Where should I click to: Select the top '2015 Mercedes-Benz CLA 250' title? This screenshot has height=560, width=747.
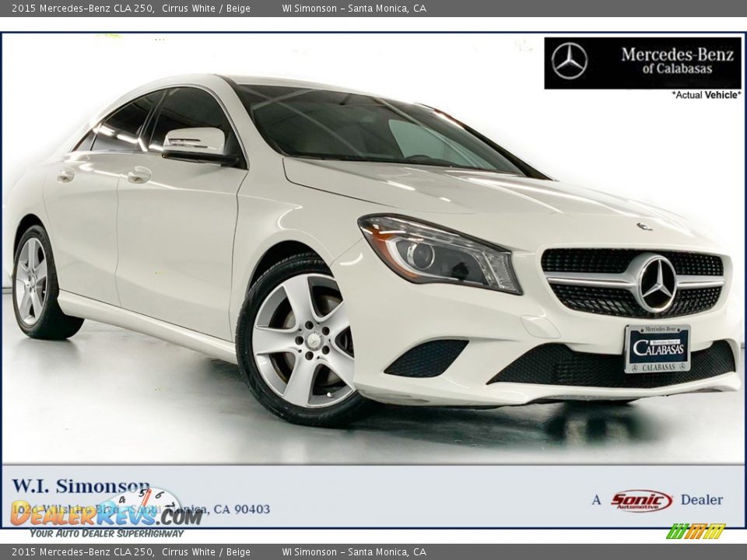pos(82,9)
